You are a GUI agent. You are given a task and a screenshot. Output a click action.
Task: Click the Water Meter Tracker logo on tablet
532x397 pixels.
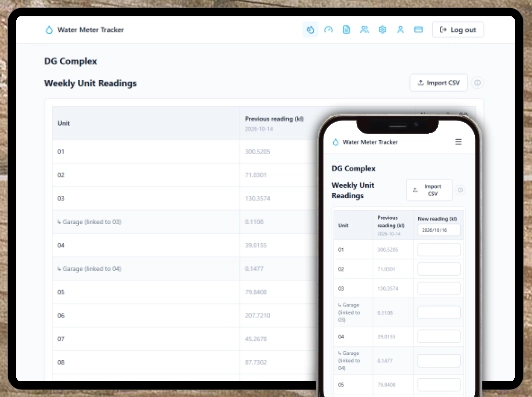click(x=84, y=30)
